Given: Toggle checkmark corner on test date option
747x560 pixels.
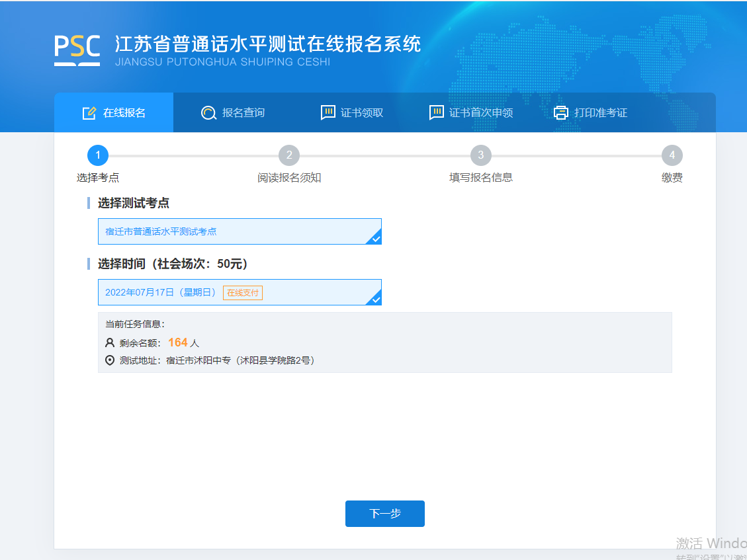Looking at the screenshot, I should coord(376,300).
